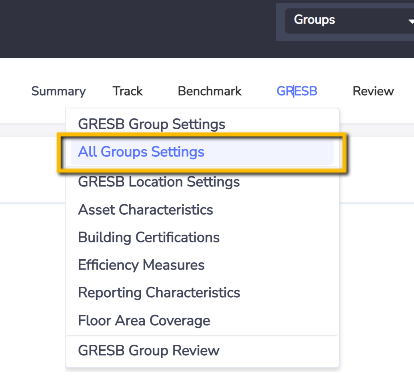Open Building Certifications menu item
Image resolution: width=414 pixels, height=392 pixels.
click(x=202, y=237)
